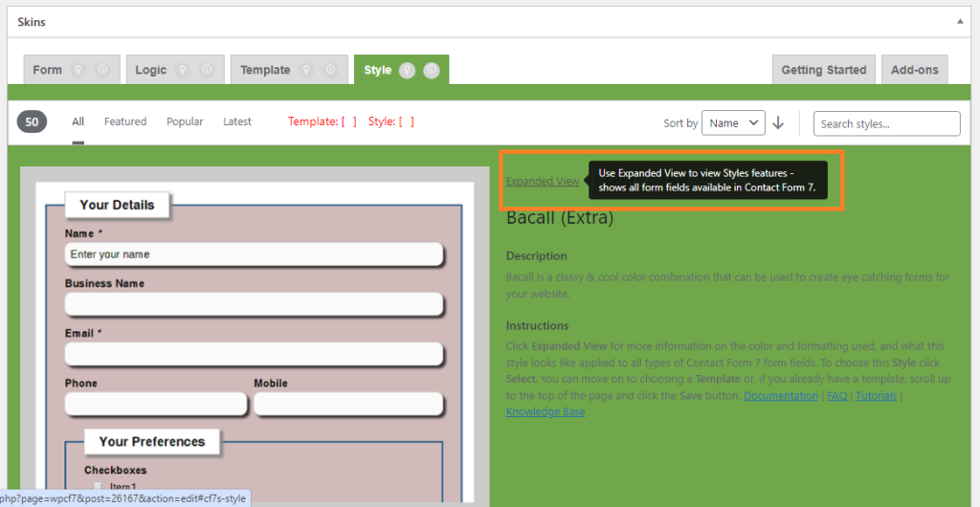Click the lightbulb icon on Form tab
The width and height of the screenshot is (980, 507).
tap(79, 70)
